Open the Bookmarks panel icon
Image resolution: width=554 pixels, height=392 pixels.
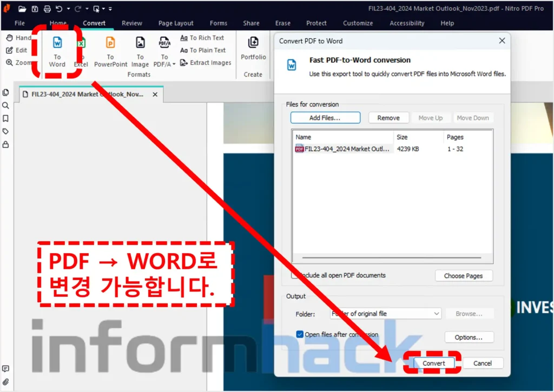click(x=6, y=118)
